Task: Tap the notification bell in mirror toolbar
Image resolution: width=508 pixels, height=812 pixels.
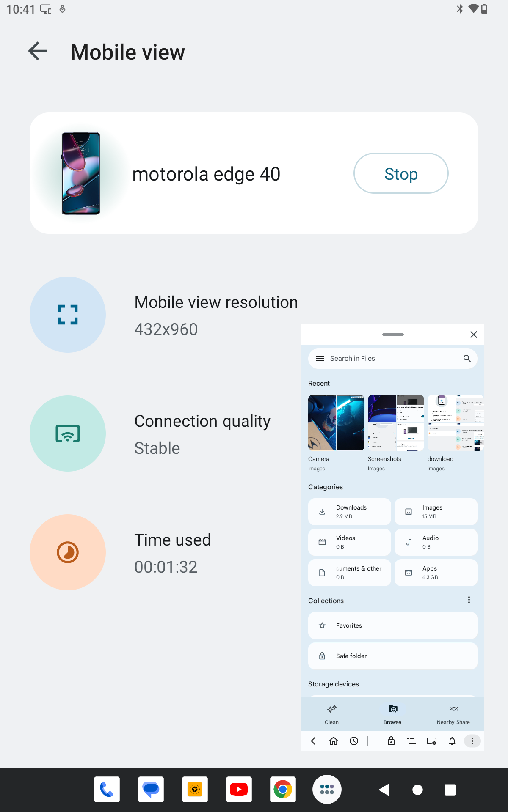Action: point(452,741)
